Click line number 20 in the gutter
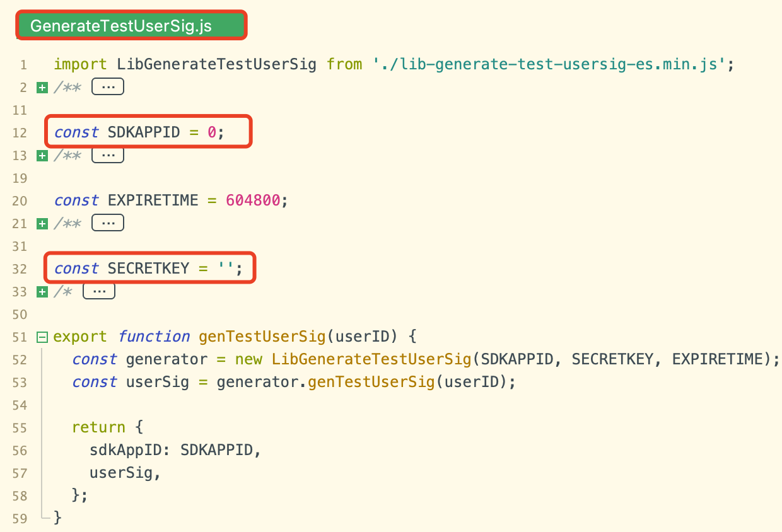The height and width of the screenshot is (532, 782). coord(20,201)
